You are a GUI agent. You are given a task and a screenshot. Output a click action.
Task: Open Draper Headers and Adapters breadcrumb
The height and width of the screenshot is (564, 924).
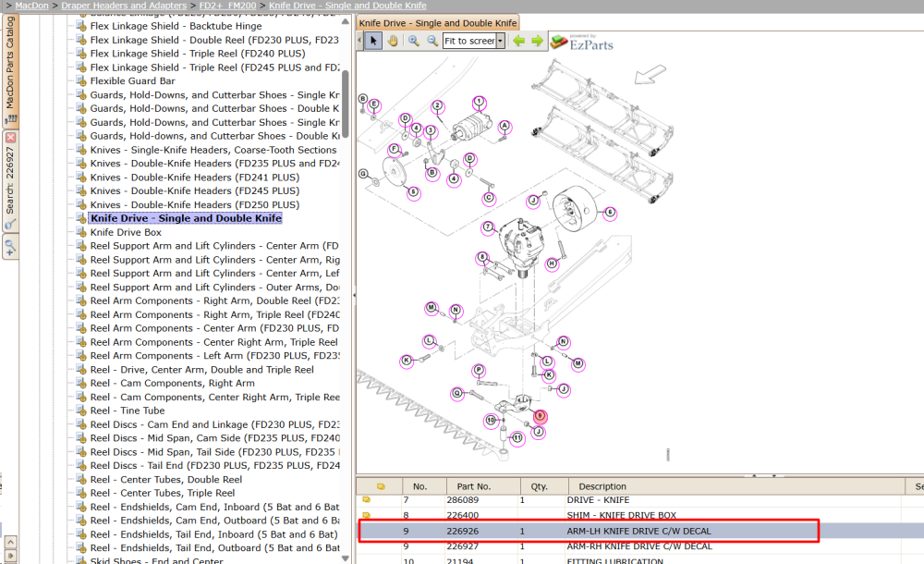point(124,6)
